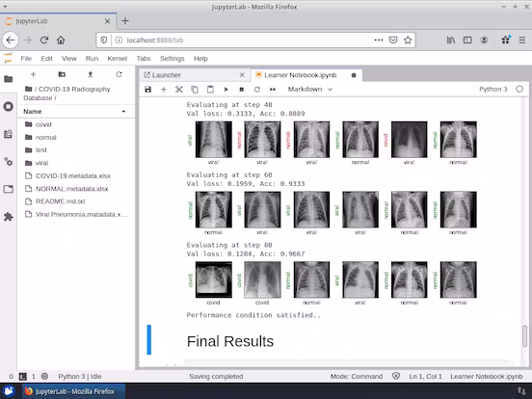This screenshot has width=532, height=399.
Task: Open the Kernel menu
Action: pos(117,59)
